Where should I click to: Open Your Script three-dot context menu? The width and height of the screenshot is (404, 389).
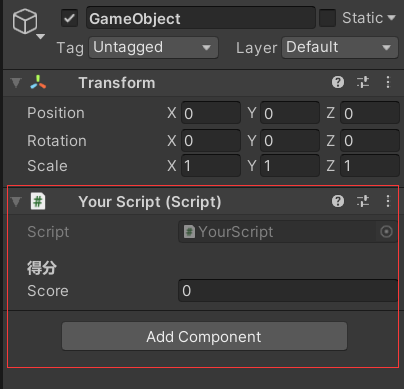tap(388, 201)
